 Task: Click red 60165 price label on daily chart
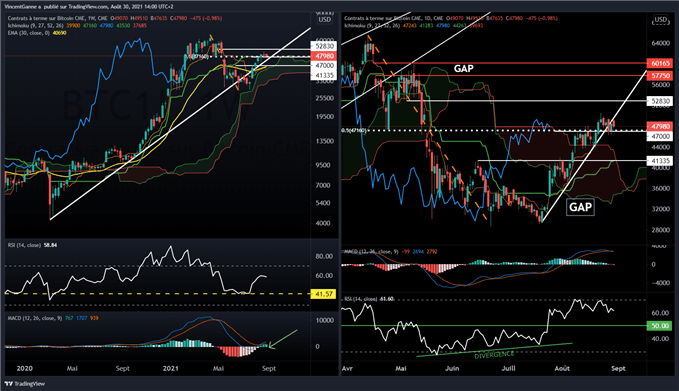click(660, 63)
